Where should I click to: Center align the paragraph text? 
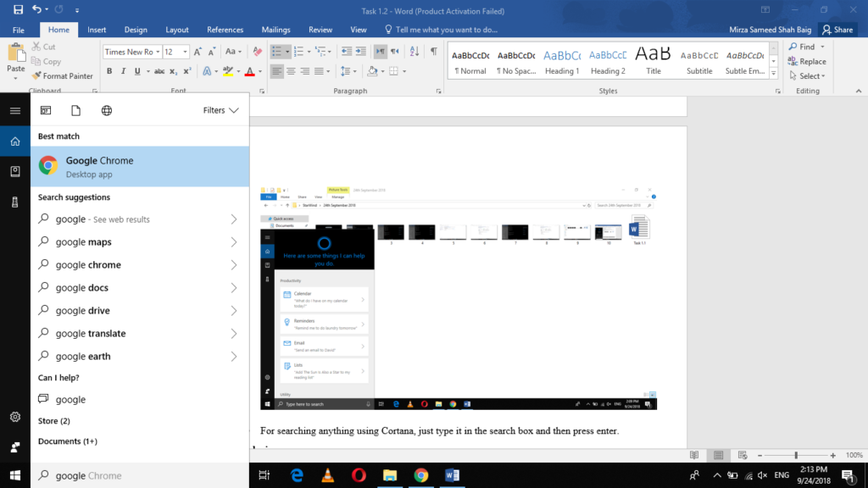[x=291, y=71]
